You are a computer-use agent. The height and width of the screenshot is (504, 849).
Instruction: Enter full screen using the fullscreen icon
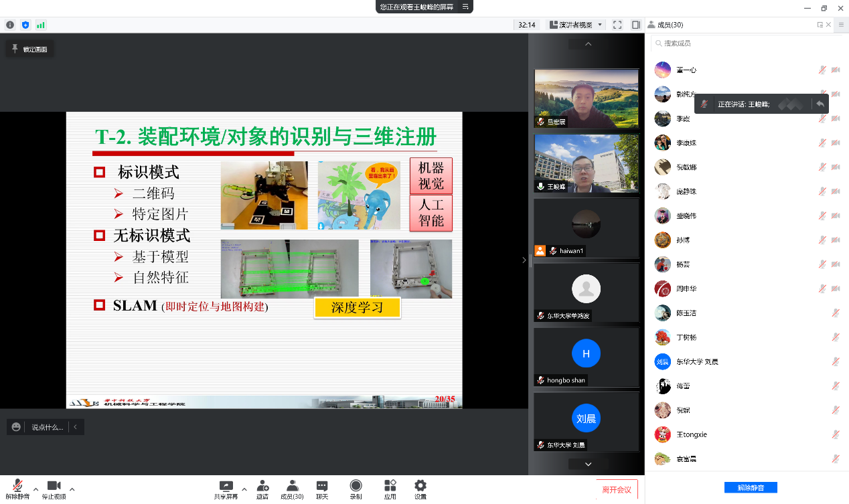[x=617, y=25]
